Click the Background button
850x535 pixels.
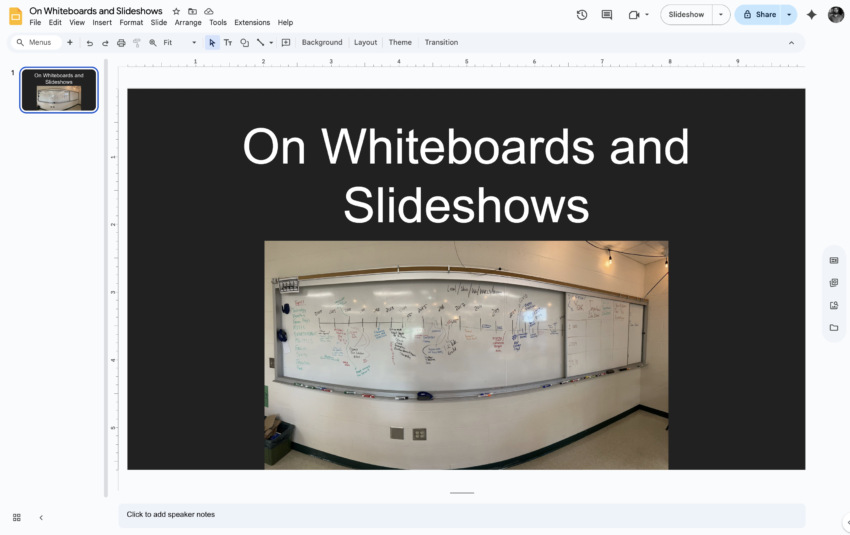322,43
